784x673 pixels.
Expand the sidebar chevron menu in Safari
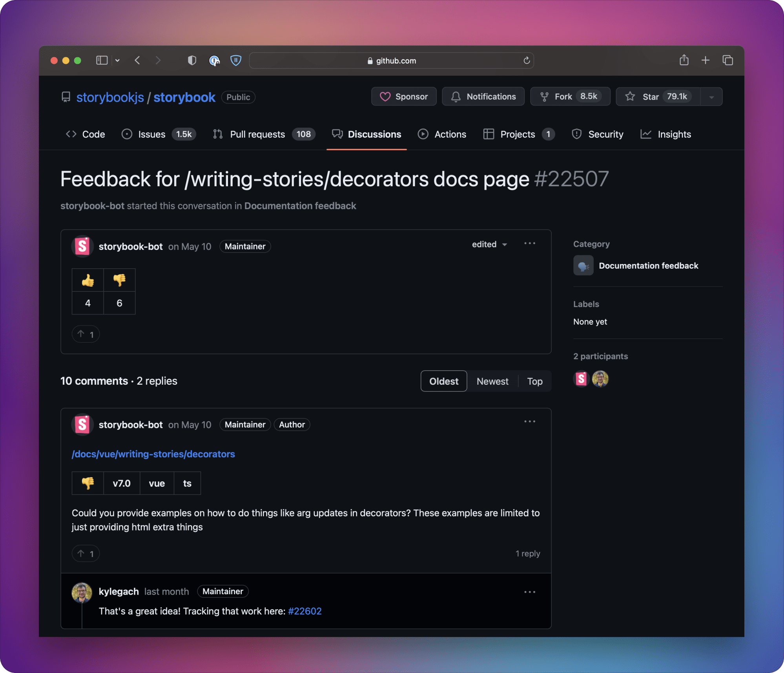117,60
